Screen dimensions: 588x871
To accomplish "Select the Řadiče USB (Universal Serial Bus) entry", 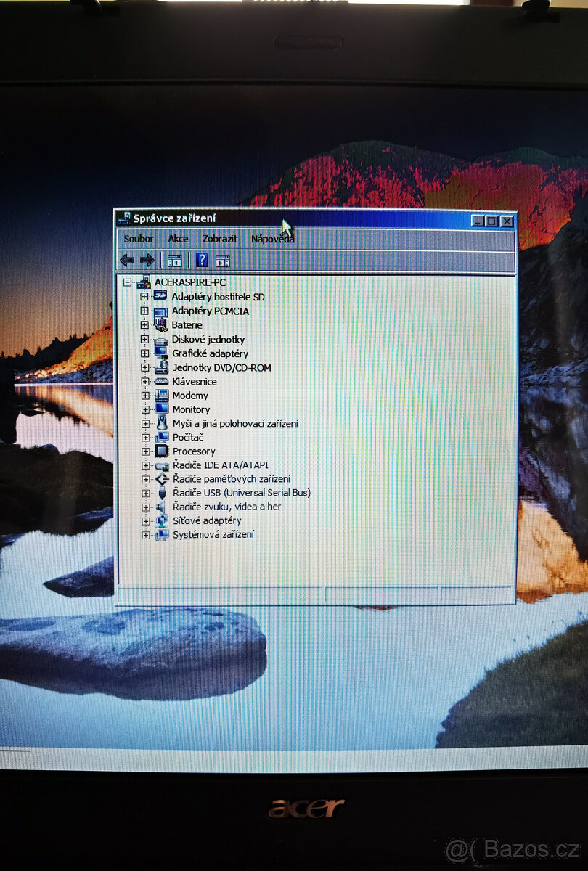I will (x=241, y=492).
